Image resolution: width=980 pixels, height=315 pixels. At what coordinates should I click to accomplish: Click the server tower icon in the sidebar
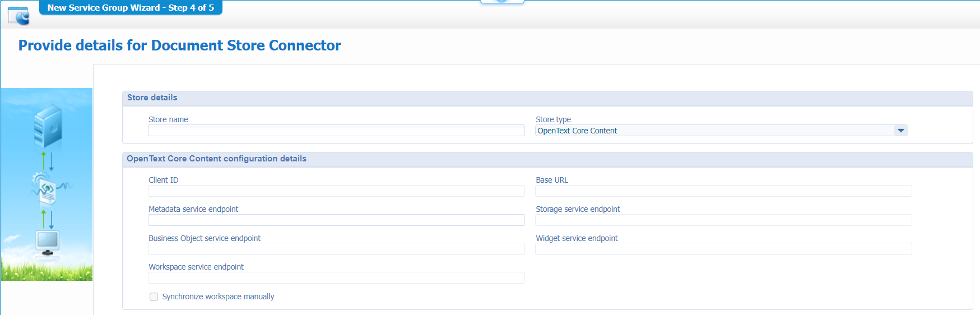48,127
